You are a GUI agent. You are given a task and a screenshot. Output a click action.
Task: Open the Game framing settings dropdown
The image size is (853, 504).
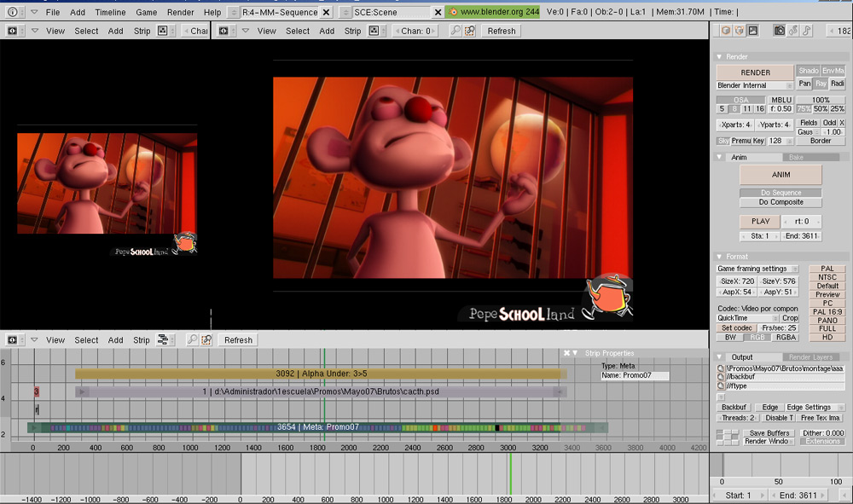pyautogui.click(x=757, y=269)
